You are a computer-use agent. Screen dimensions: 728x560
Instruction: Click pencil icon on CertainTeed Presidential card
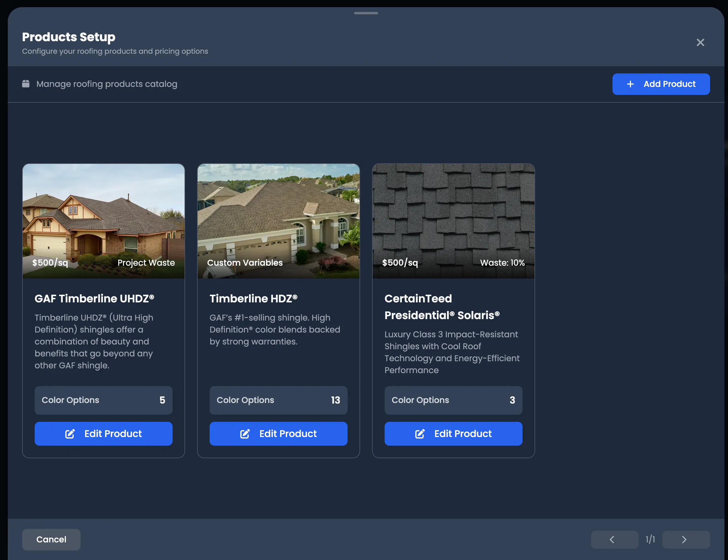click(x=420, y=434)
